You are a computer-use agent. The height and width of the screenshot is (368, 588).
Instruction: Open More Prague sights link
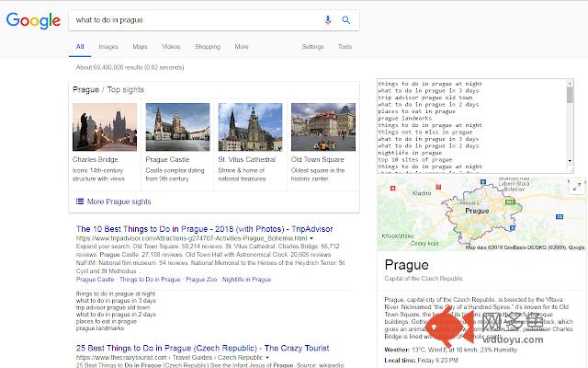[119, 201]
